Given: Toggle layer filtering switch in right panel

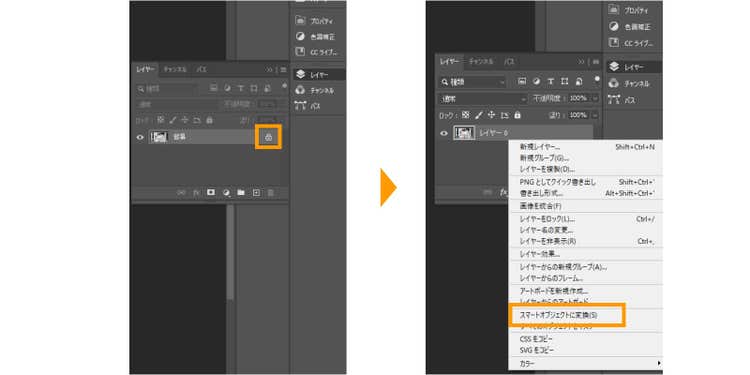Looking at the screenshot, I should [597, 78].
